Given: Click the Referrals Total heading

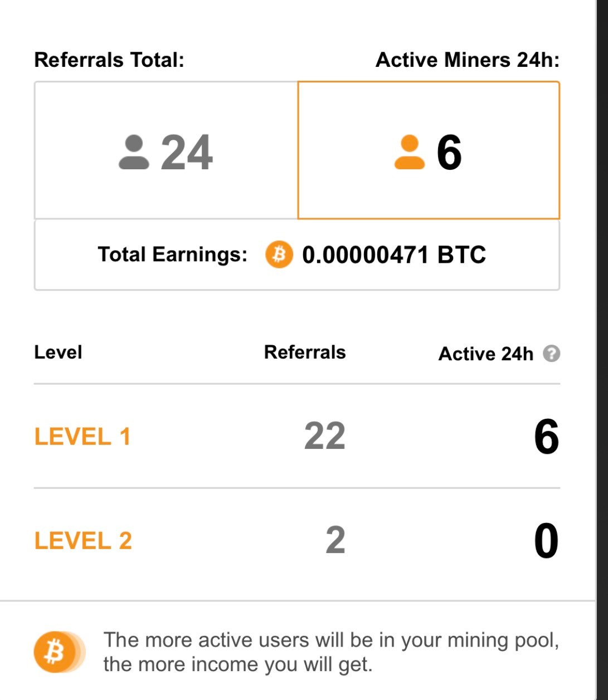Looking at the screenshot, I should (x=109, y=60).
